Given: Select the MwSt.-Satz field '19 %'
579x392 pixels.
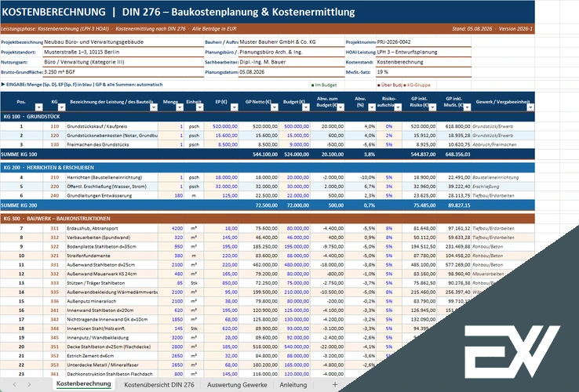Looking at the screenshot, I should coord(424,72).
